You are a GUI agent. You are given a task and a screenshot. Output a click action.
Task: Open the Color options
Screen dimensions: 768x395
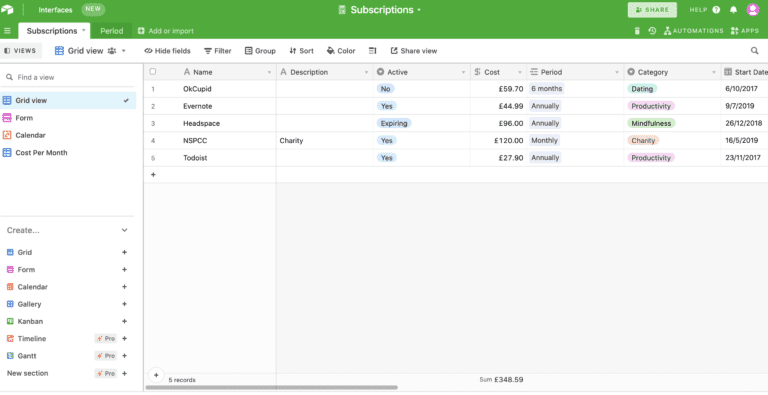341,50
